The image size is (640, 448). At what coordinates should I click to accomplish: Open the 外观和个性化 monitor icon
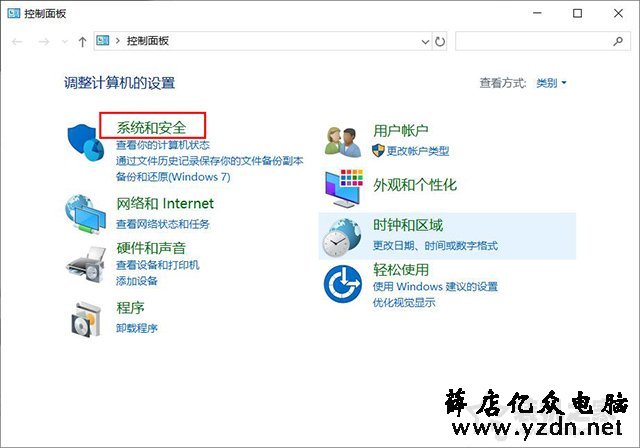click(x=344, y=188)
